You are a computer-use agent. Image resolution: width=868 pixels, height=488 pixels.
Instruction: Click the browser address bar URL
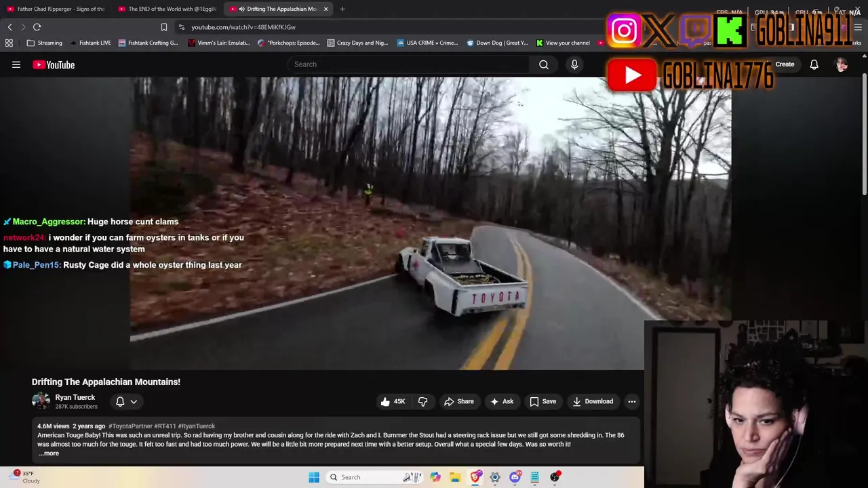point(243,27)
